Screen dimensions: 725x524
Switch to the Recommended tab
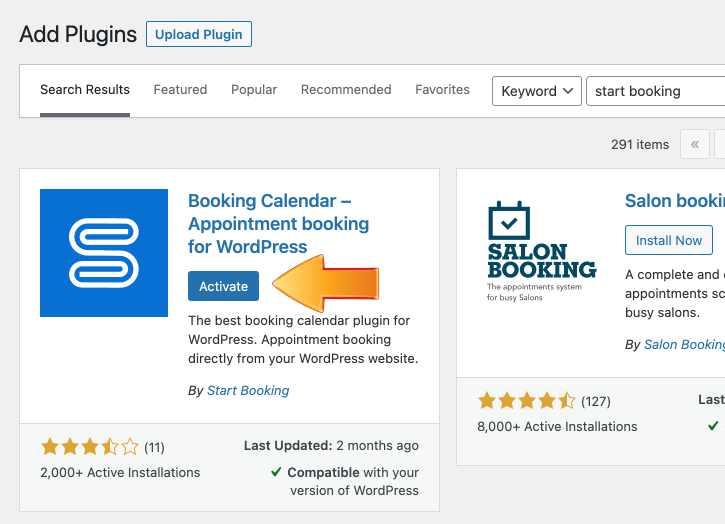pos(346,90)
